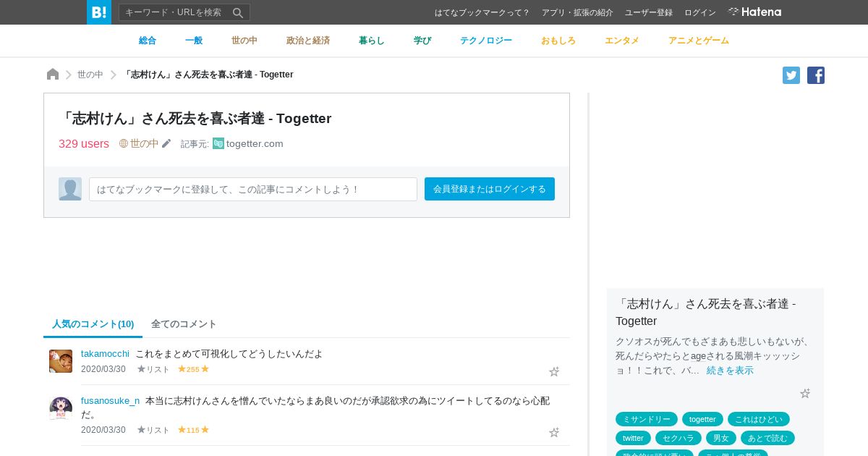Click 2020/03/30 date on fusanosuke_n's comment
This screenshot has width=868, height=456.
click(103, 430)
